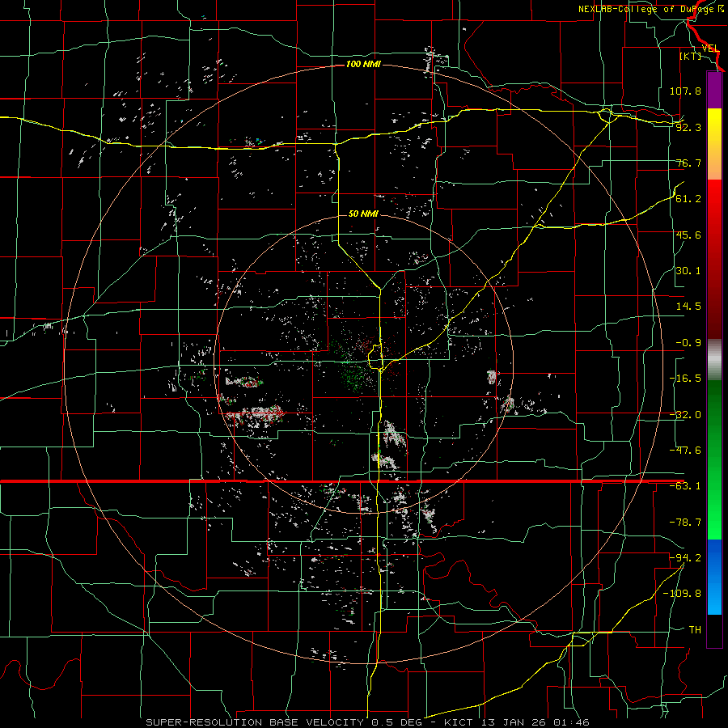Select the -94.2 value on the velocity scale
The width and height of the screenshot is (728, 728).
click(685, 558)
